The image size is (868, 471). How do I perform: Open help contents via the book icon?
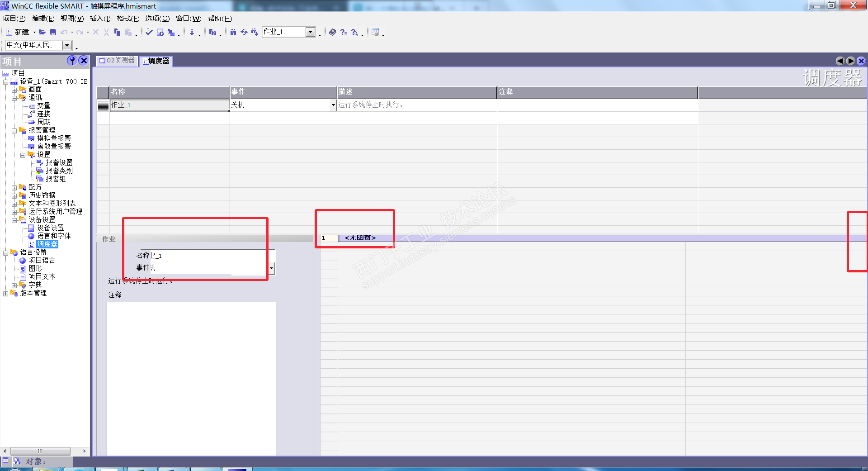point(333,32)
